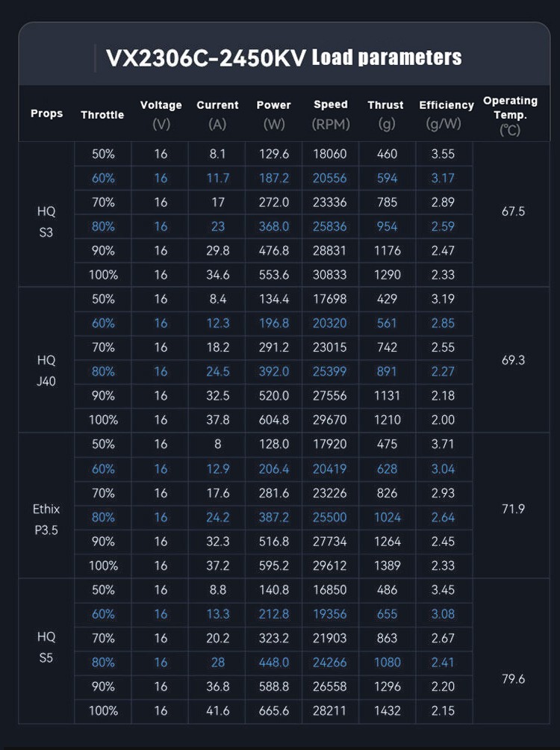Select the HQ J40 prop label
This screenshot has width=560, height=750.
[46, 371]
